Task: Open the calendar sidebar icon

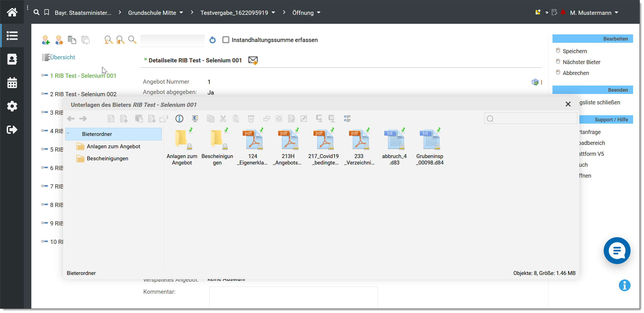Action: [x=12, y=83]
